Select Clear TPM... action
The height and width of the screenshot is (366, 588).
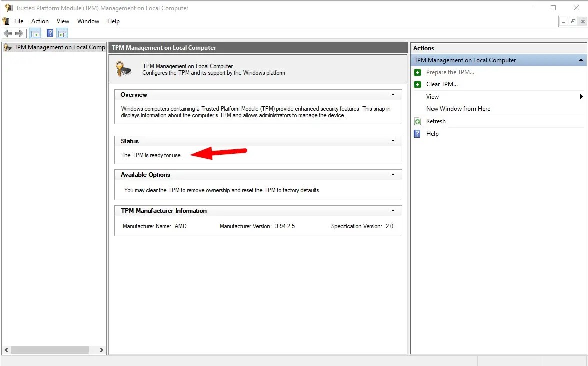click(442, 84)
